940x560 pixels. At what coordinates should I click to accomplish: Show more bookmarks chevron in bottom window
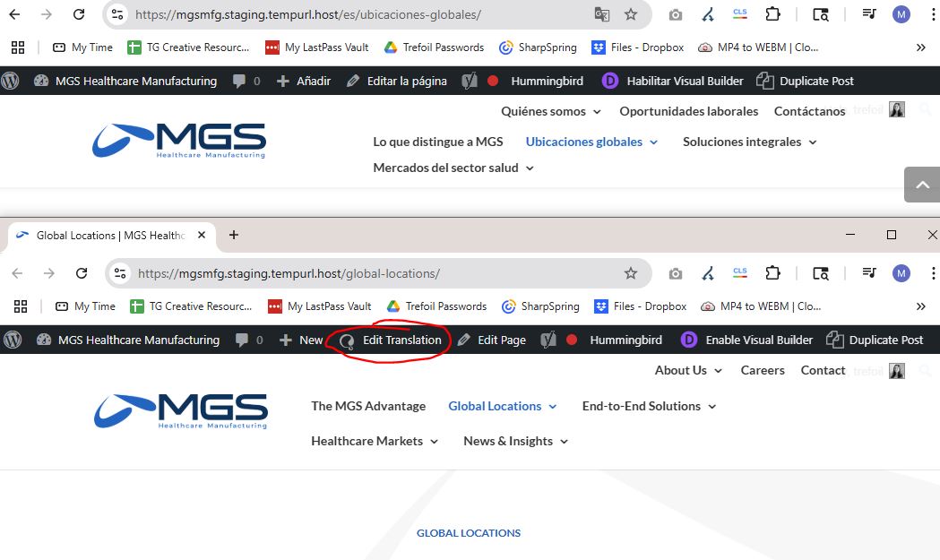[921, 306]
